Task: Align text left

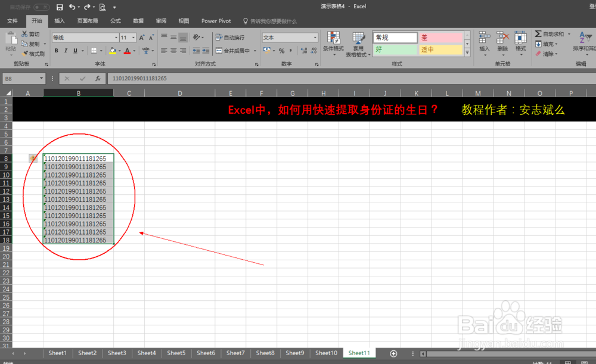Action: tap(164, 51)
